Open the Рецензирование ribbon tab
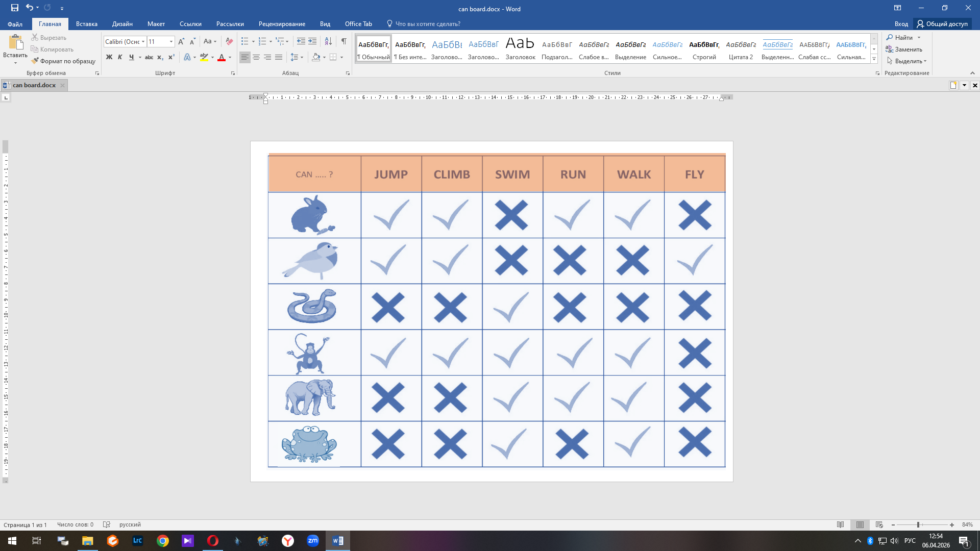The height and width of the screenshot is (551, 980). [282, 24]
